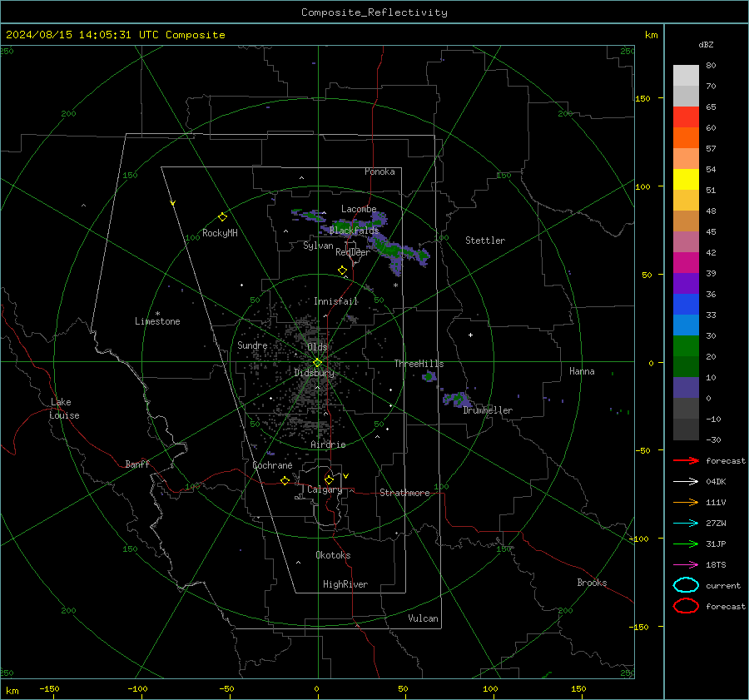
Task: Click the Hanna city label
Action: point(582,371)
